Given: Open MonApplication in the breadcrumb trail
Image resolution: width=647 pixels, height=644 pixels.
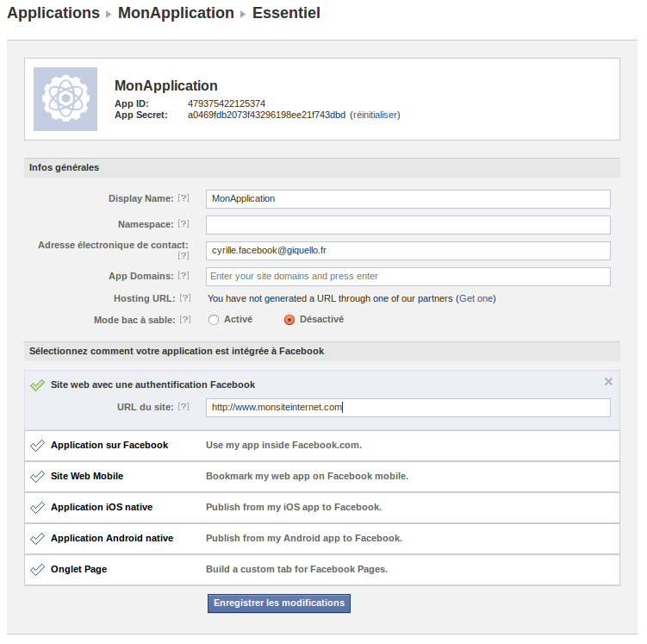Looking at the screenshot, I should [176, 13].
